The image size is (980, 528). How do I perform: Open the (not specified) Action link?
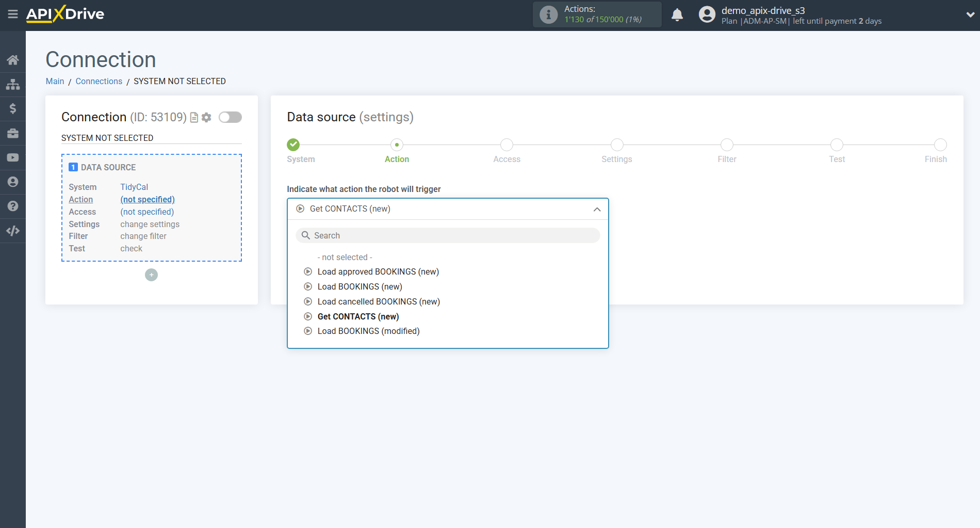148,199
